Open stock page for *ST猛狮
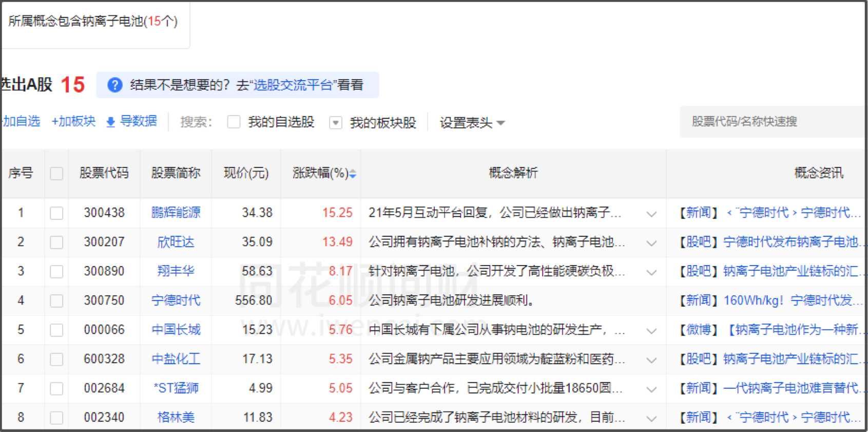This screenshot has width=868, height=432. pyautogui.click(x=176, y=388)
